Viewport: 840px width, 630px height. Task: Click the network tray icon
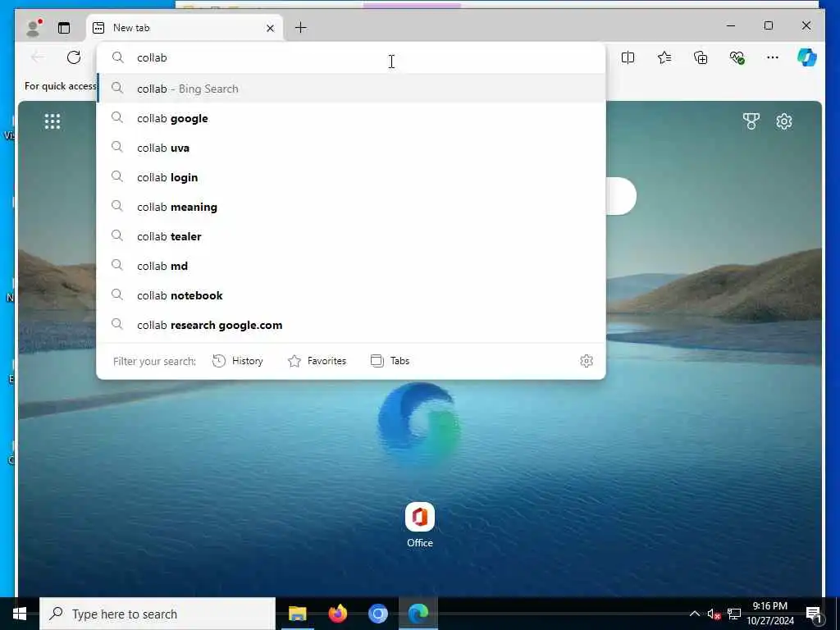pos(734,614)
